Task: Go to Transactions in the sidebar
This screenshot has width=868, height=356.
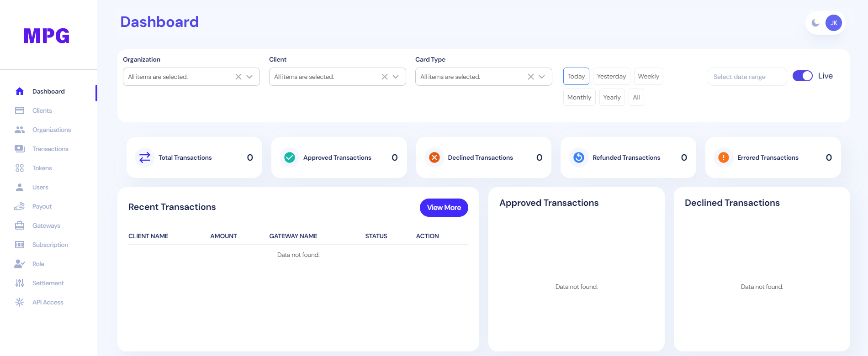Action: (50, 149)
